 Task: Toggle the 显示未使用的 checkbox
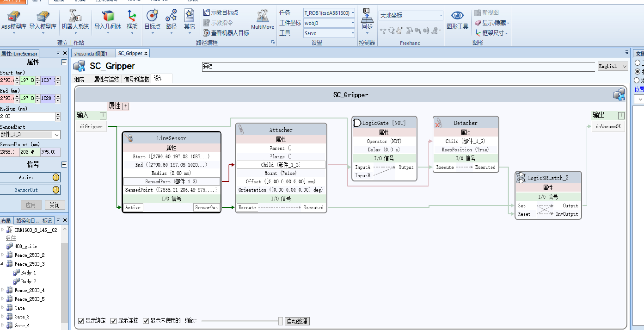pyautogui.click(x=146, y=321)
